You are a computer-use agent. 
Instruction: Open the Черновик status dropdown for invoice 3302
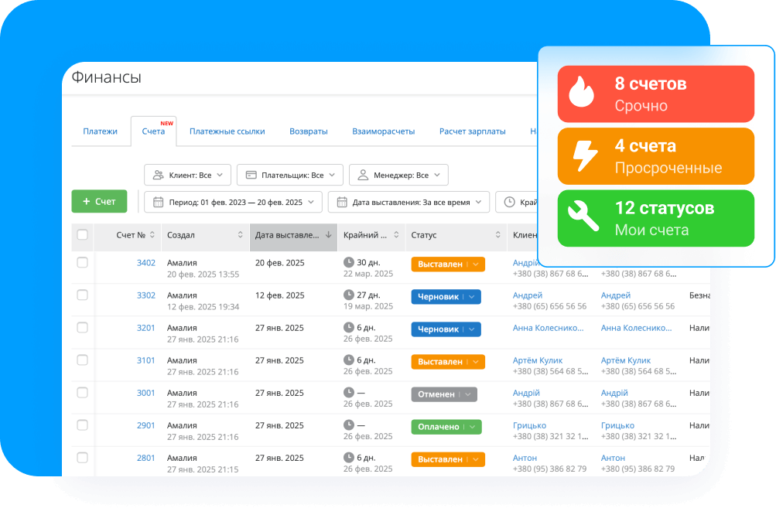click(x=470, y=296)
